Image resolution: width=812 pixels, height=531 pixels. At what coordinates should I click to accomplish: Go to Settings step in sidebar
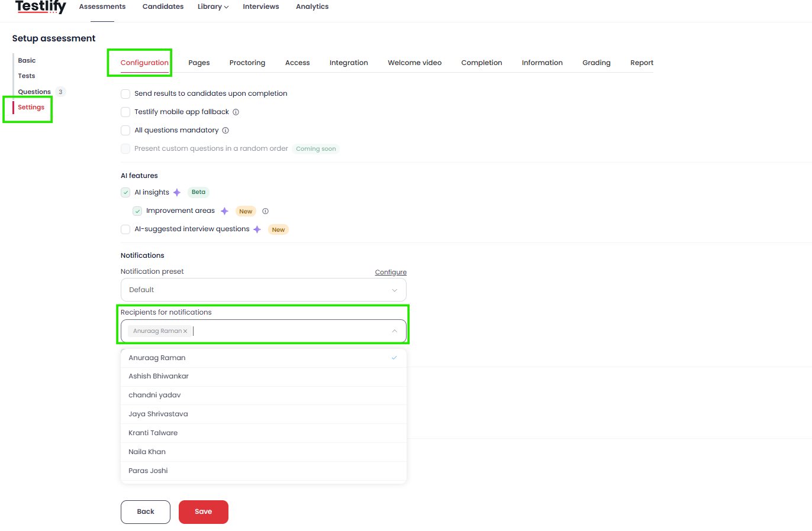click(x=31, y=107)
